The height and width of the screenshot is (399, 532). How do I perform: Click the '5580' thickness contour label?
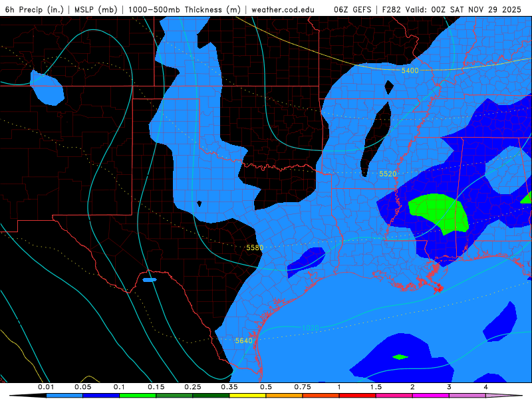(x=255, y=247)
